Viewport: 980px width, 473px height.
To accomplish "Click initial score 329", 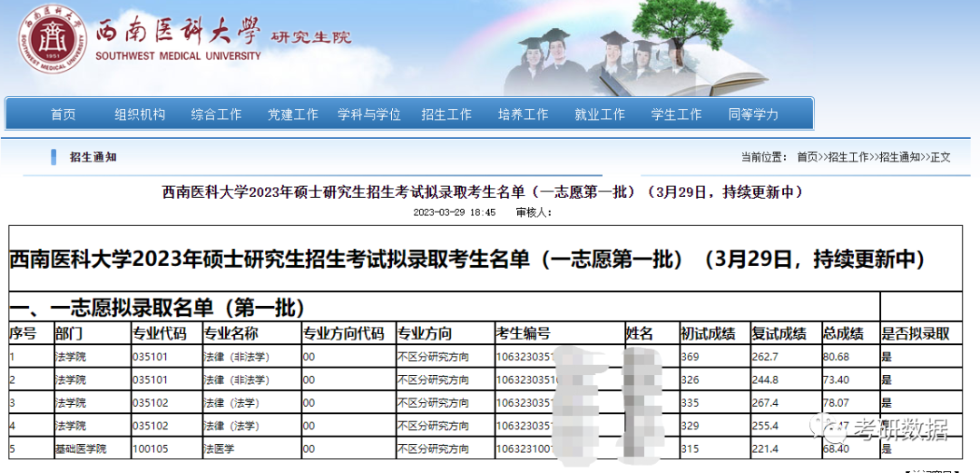I will click(x=691, y=426).
